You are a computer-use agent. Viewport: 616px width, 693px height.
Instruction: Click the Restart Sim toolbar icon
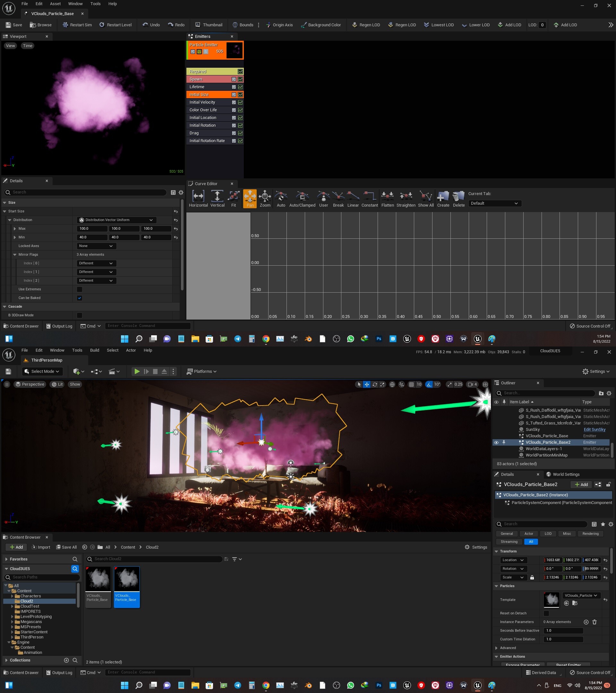(65, 25)
